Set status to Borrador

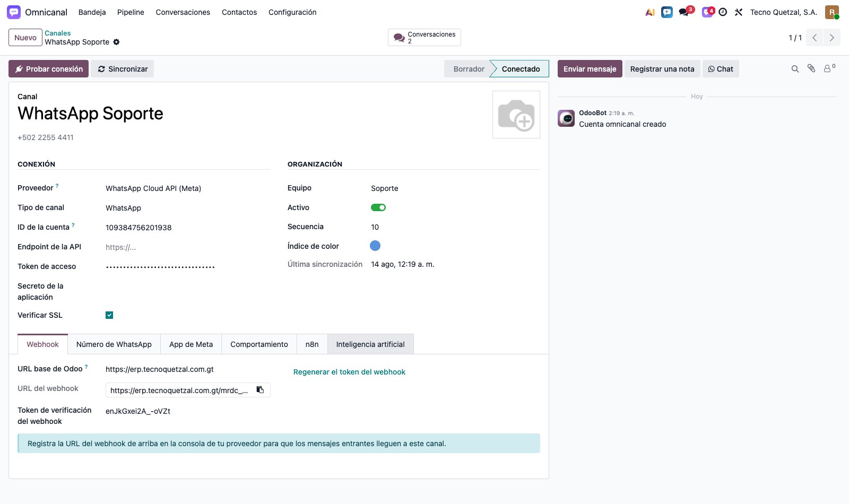click(469, 69)
